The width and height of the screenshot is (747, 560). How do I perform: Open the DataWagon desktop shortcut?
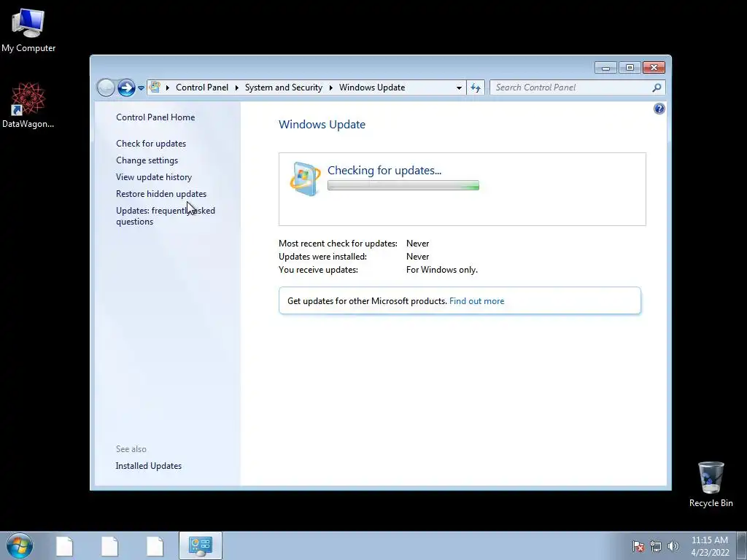click(x=28, y=105)
